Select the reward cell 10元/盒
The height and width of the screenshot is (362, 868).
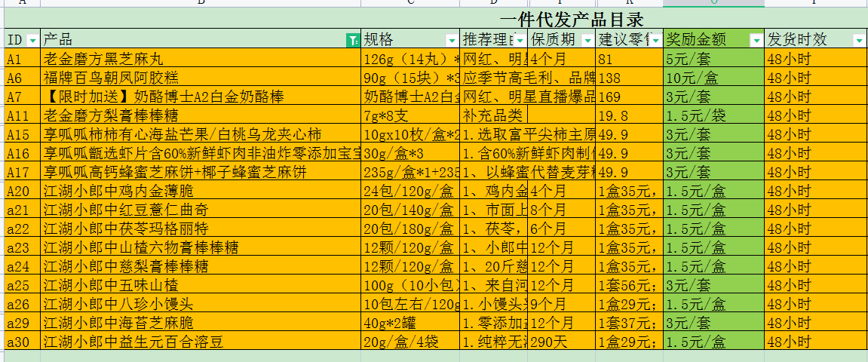(713, 78)
